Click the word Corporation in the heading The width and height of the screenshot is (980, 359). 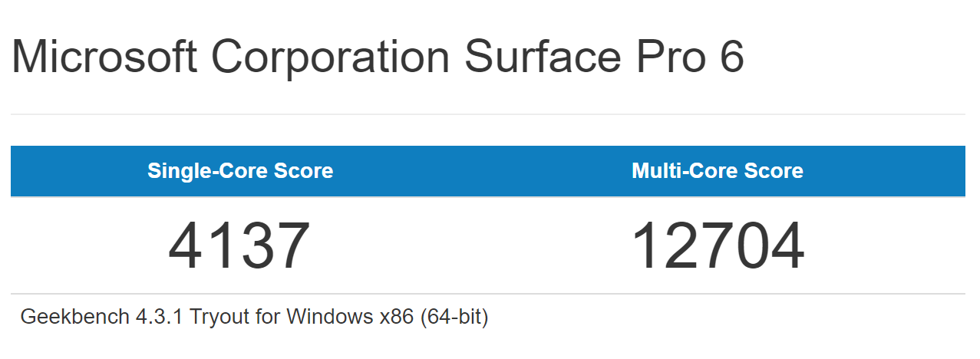click(x=330, y=56)
